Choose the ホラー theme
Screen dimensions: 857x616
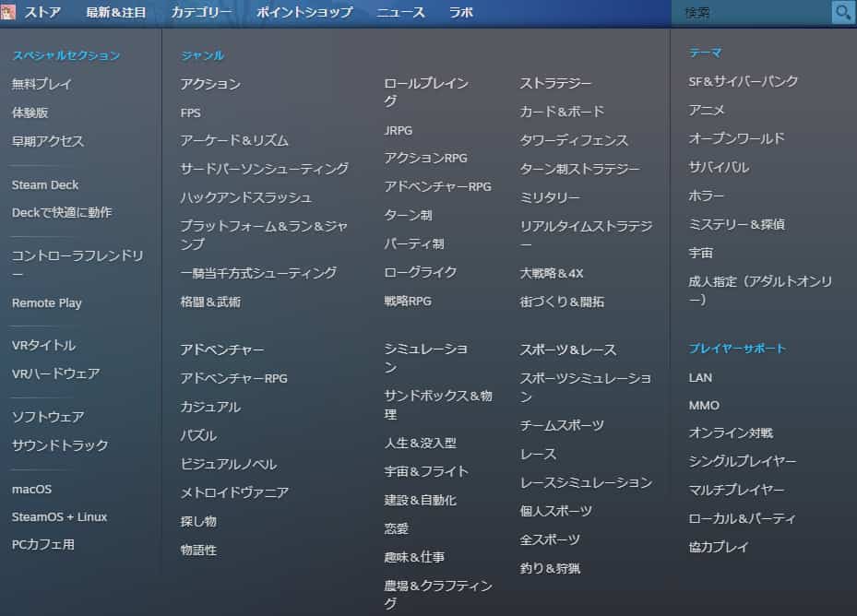(x=707, y=195)
